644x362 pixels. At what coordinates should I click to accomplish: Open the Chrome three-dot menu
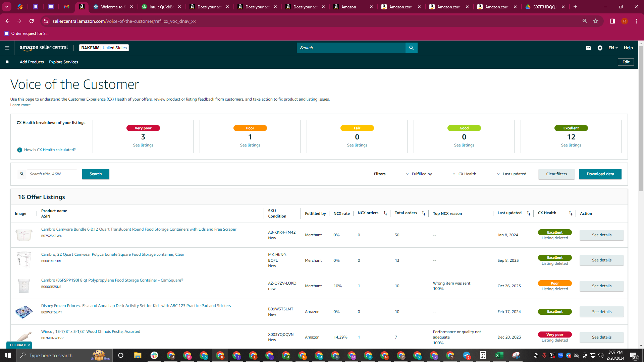click(637, 21)
